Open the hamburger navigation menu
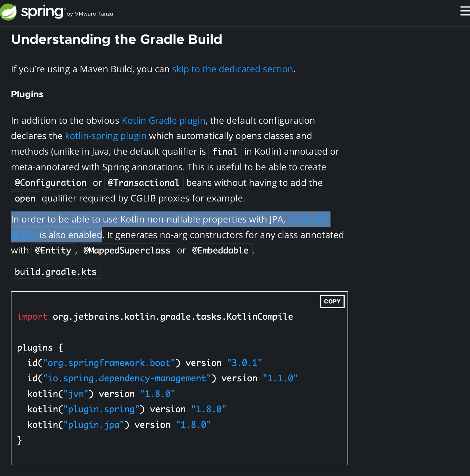470x476 pixels. [465, 11]
